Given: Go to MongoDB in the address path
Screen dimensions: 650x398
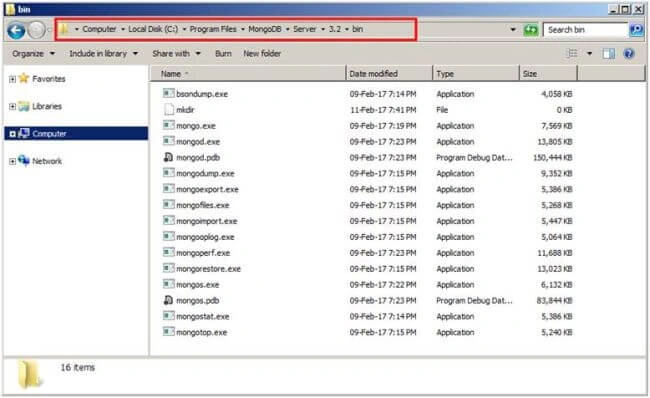Looking at the screenshot, I should coord(265,29).
